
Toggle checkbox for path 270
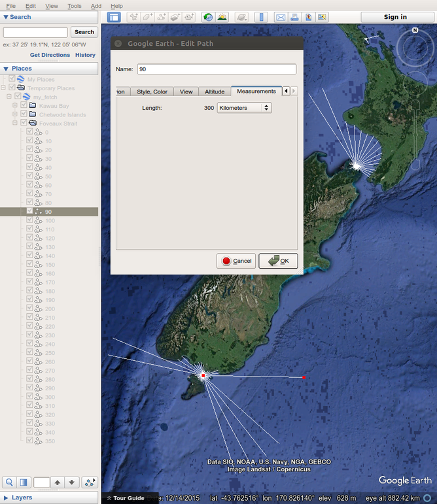pyautogui.click(x=29, y=369)
